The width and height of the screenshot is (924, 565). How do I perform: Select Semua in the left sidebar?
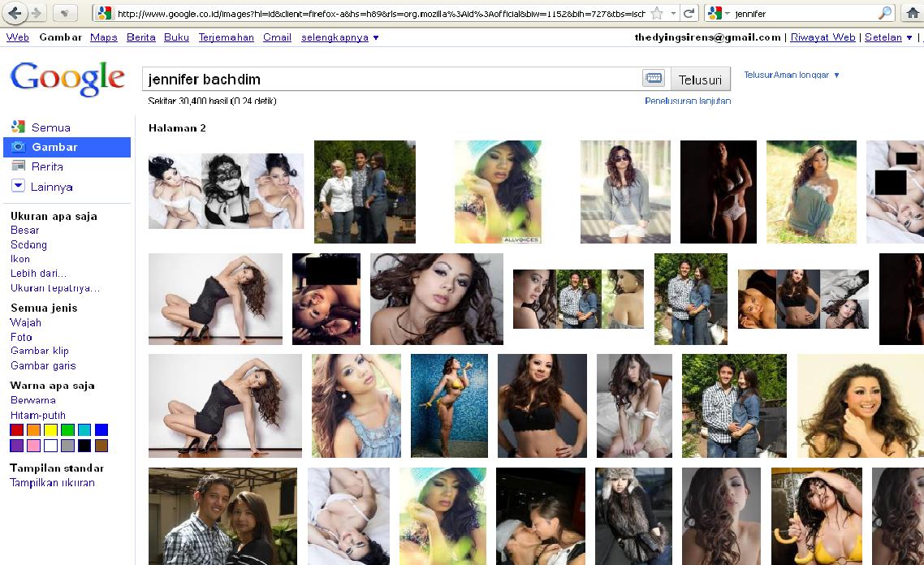click(x=50, y=127)
